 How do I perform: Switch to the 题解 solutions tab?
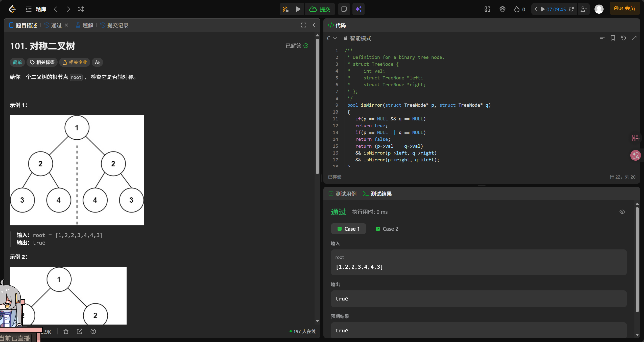pos(85,25)
